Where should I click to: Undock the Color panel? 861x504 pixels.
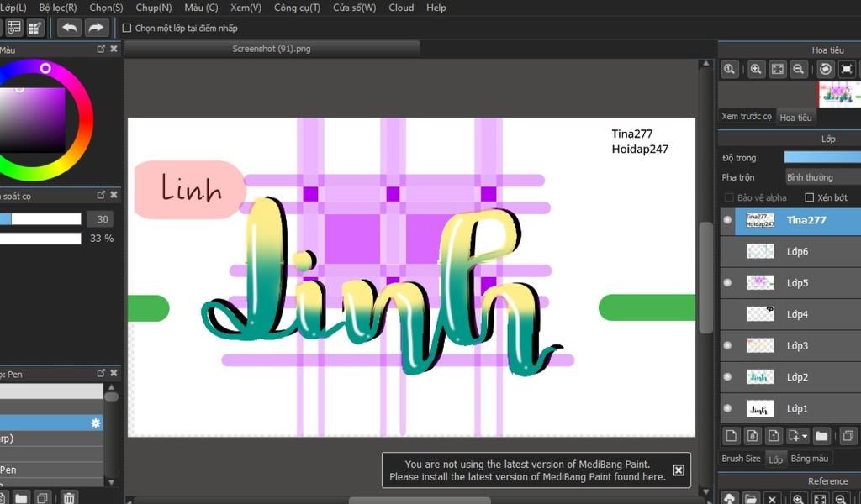tap(101, 49)
